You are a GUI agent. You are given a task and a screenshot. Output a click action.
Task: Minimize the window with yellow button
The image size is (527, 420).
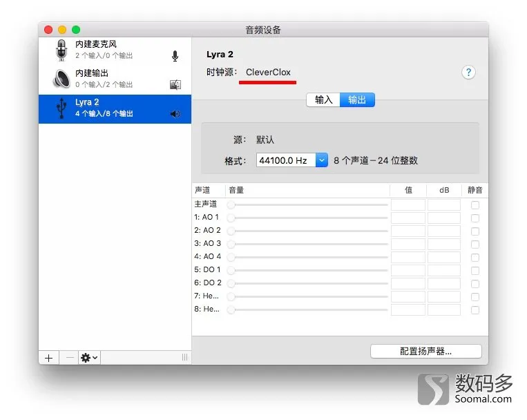click(62, 30)
